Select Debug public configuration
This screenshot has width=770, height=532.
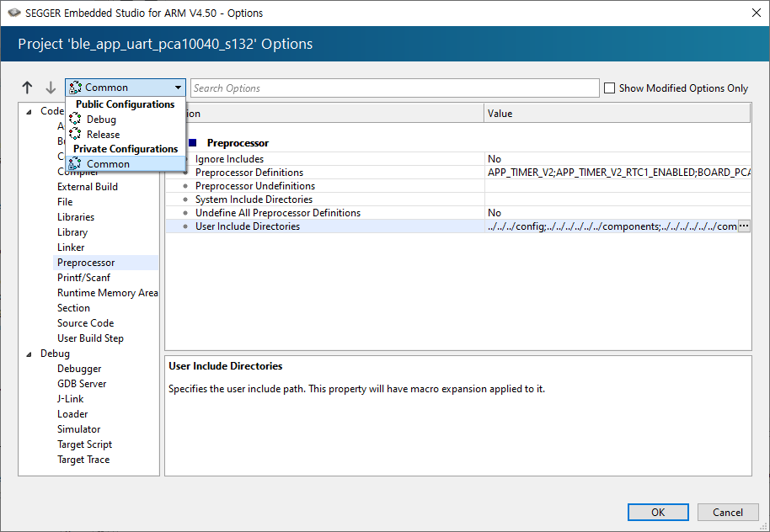101,120
